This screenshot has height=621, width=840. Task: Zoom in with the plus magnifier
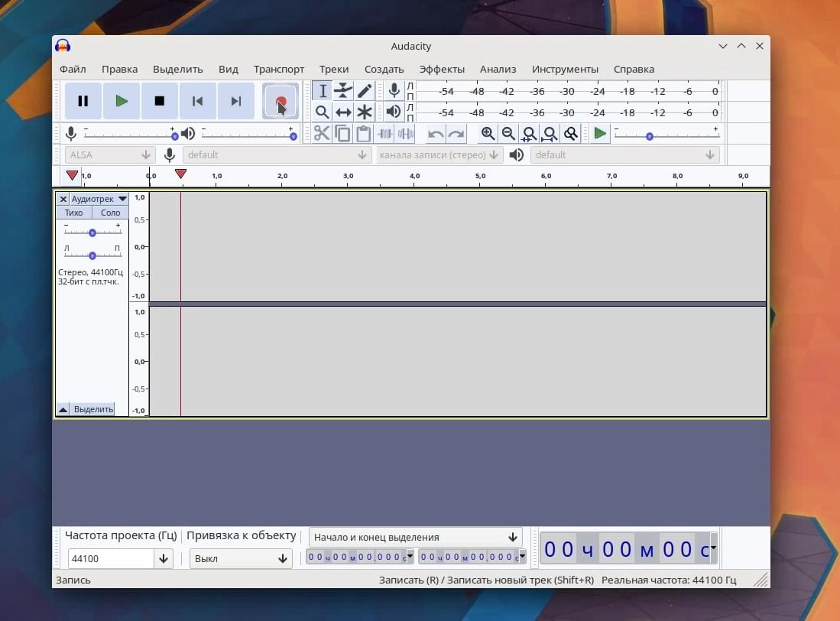488,133
